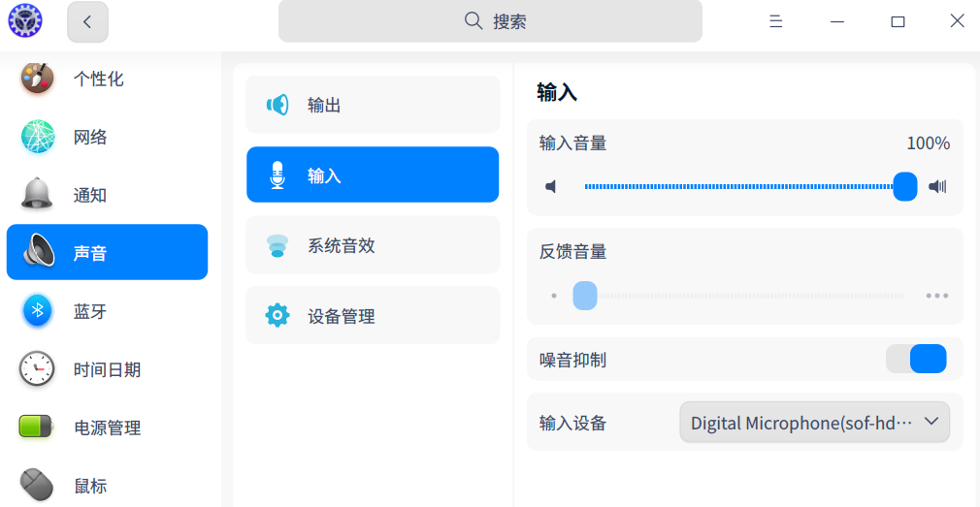Switch to the 输出 page
The image size is (980, 507).
point(374,105)
